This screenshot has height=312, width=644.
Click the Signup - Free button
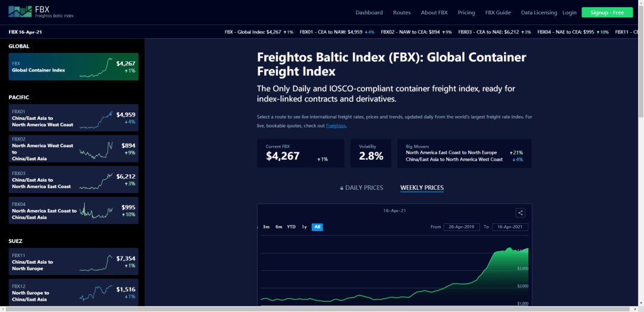coord(607,13)
